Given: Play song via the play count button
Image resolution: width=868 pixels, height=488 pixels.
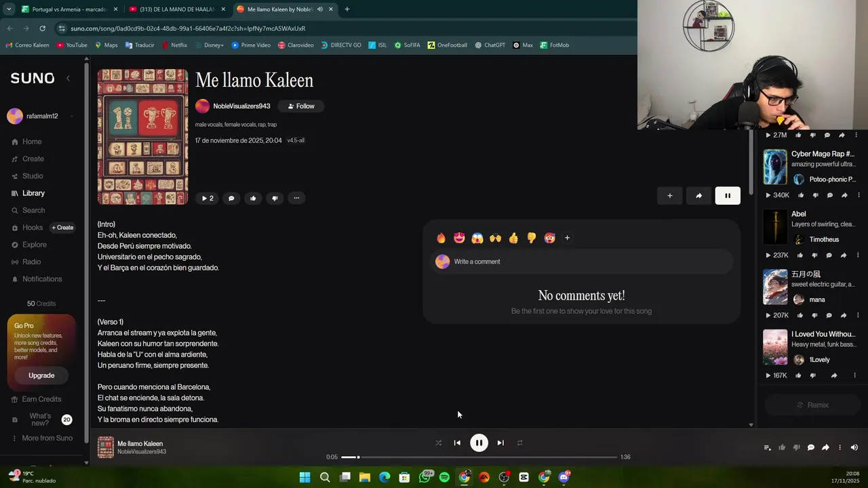Looking at the screenshot, I should (x=207, y=198).
